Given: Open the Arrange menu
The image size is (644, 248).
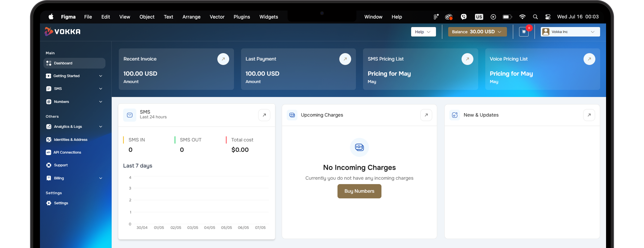Looking at the screenshot, I should (x=191, y=17).
